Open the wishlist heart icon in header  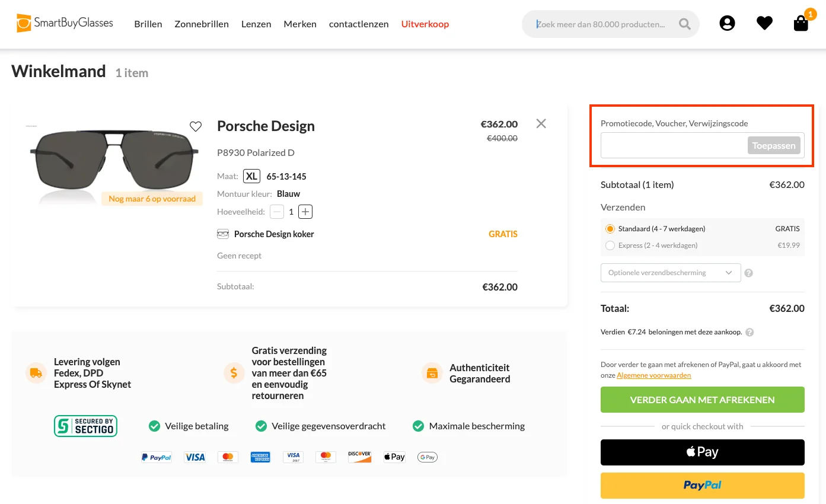tap(764, 23)
